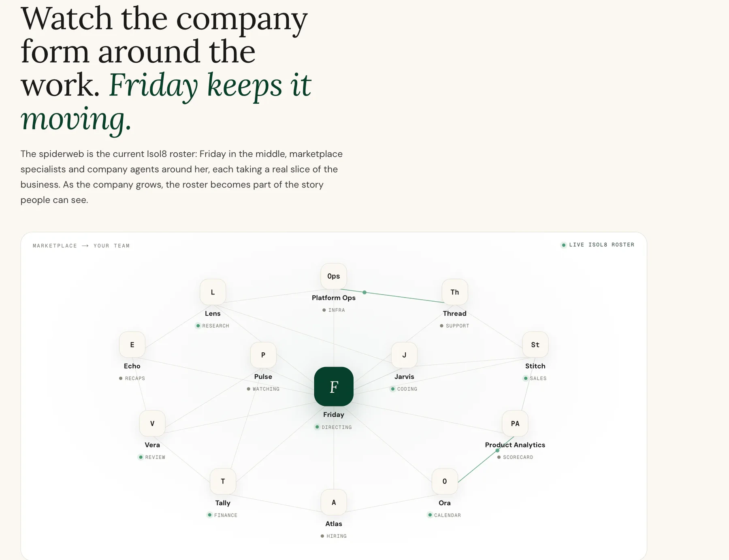Choose the Stitch St agent tile
Viewport: 729px width, 560px height.
[x=535, y=345]
